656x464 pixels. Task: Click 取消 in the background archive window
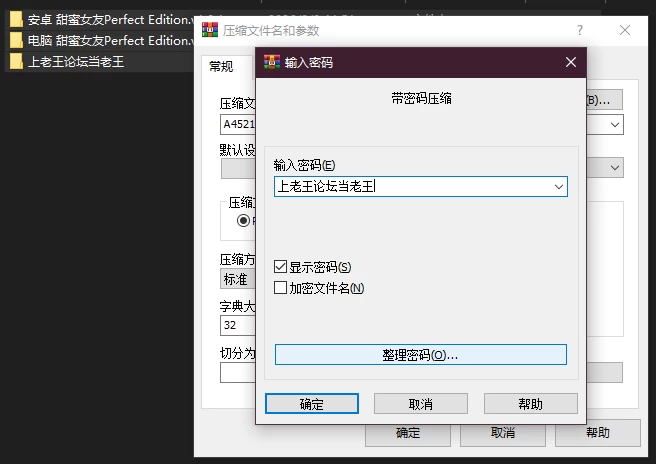(503, 435)
